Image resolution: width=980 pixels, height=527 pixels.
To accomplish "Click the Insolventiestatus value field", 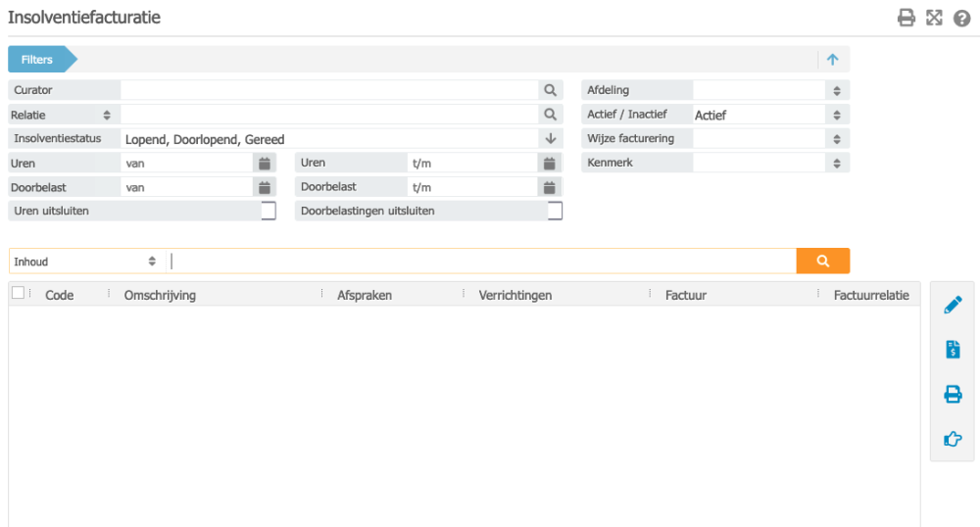I will [x=329, y=139].
